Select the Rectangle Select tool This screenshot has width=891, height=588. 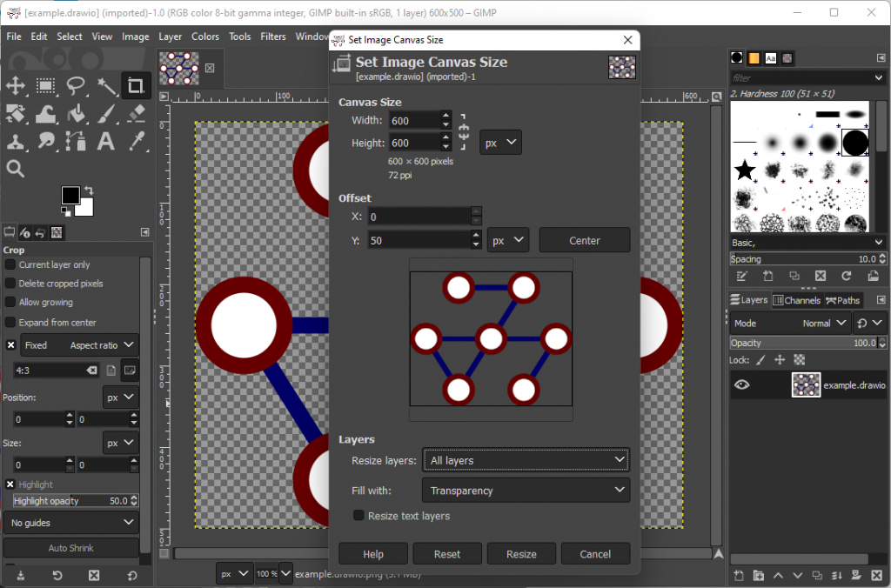point(45,86)
